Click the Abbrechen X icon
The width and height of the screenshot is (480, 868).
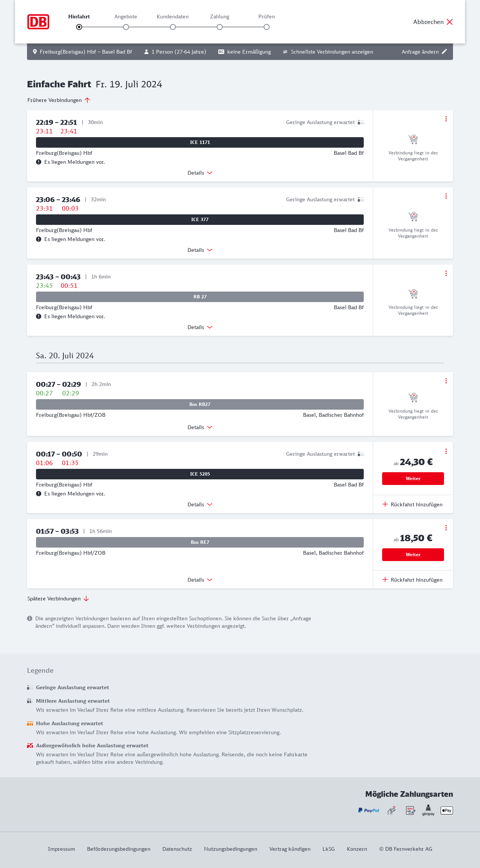pyautogui.click(x=450, y=22)
